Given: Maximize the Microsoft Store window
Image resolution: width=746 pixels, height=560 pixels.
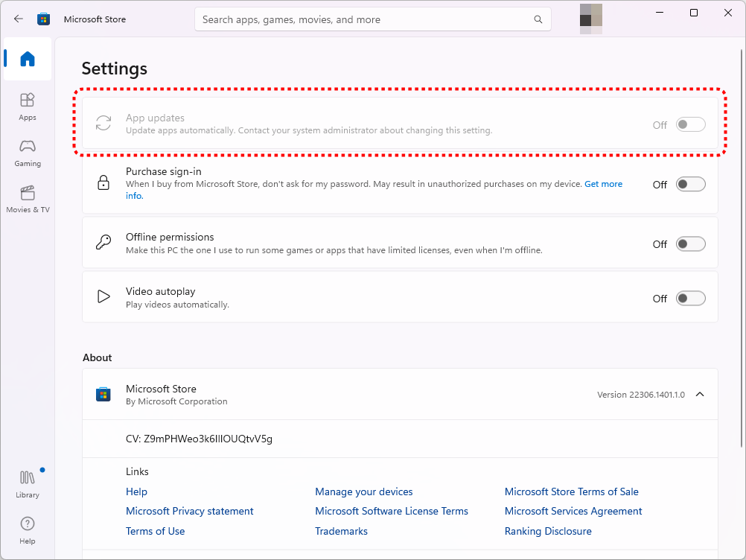Looking at the screenshot, I should click(694, 13).
